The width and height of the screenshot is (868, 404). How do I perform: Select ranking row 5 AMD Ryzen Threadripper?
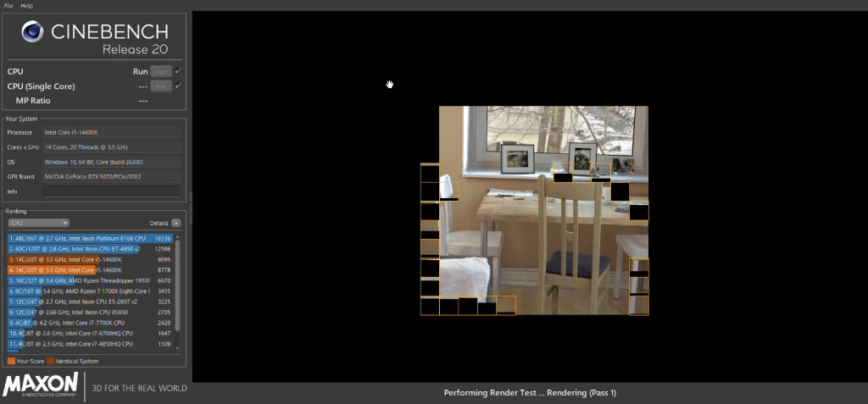click(90, 280)
